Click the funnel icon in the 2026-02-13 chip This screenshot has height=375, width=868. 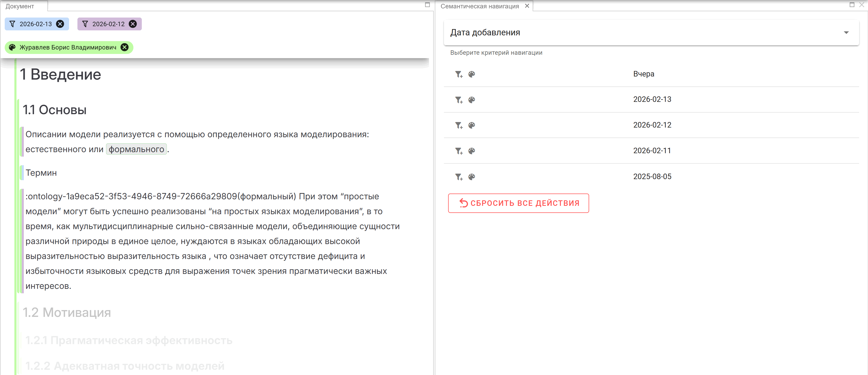click(13, 24)
